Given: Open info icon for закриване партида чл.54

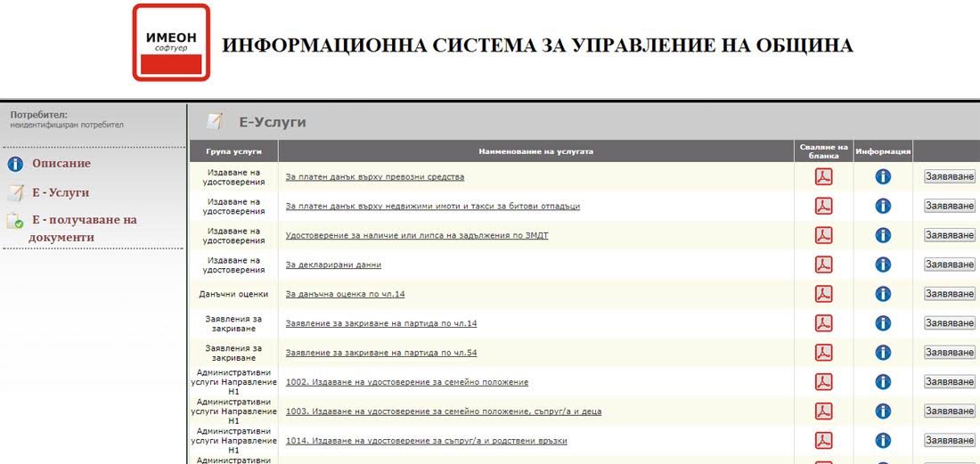Looking at the screenshot, I should tap(883, 353).
